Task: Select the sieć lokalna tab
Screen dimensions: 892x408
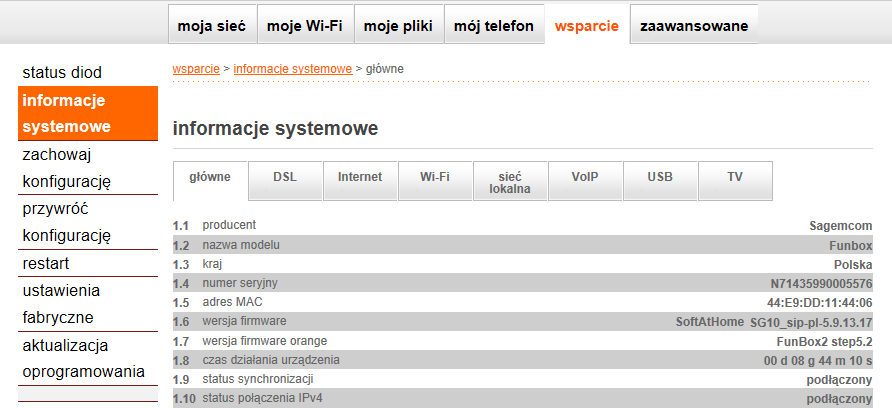Action: tap(510, 182)
